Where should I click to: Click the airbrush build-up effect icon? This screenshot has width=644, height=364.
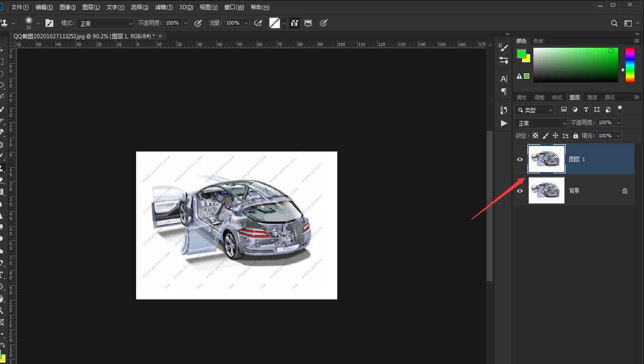(258, 23)
